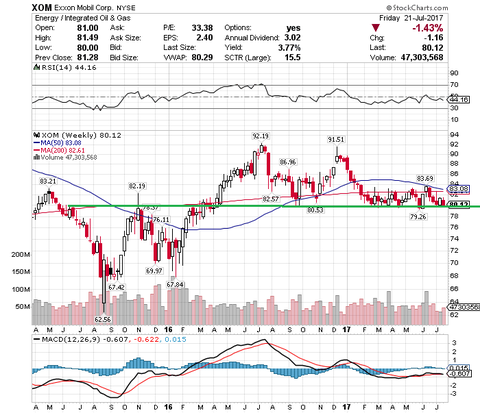480x413 pixels.
Task: Click the Low value 80.00
Action: [x=88, y=48]
